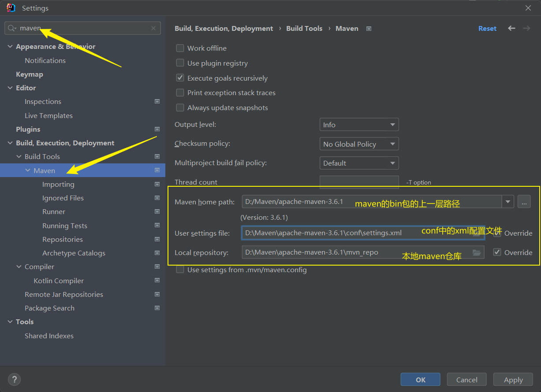Collapse the Compiler node
Image resolution: width=541 pixels, height=392 pixels.
(x=19, y=266)
